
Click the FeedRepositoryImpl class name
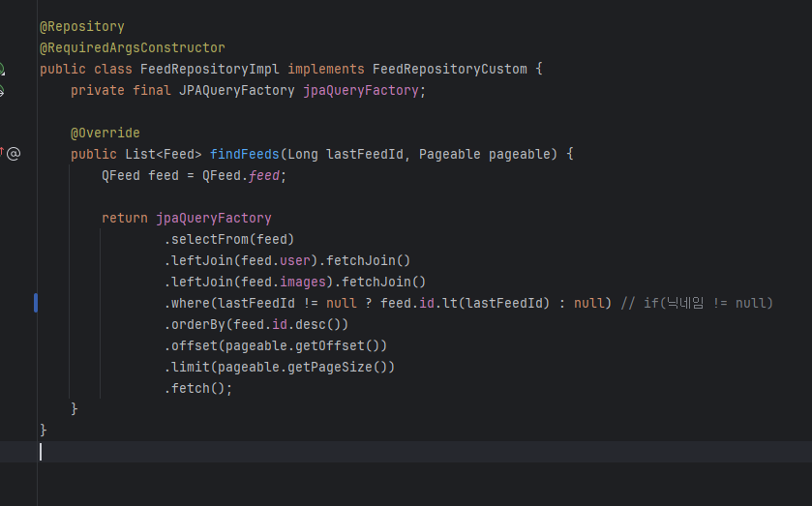click(210, 69)
